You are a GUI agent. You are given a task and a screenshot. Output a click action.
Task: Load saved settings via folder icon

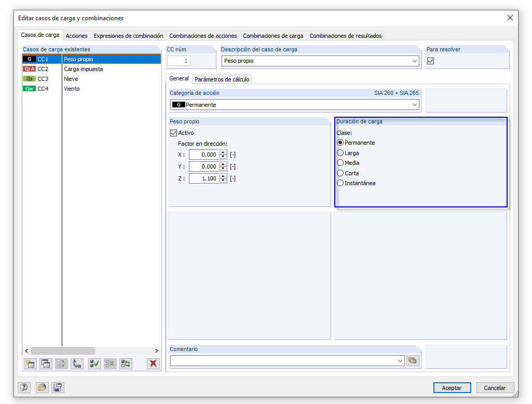[42, 387]
